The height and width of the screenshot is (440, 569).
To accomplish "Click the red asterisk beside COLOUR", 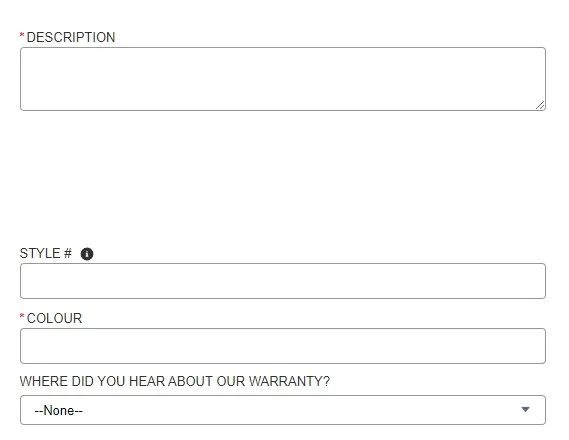I will point(22,316).
